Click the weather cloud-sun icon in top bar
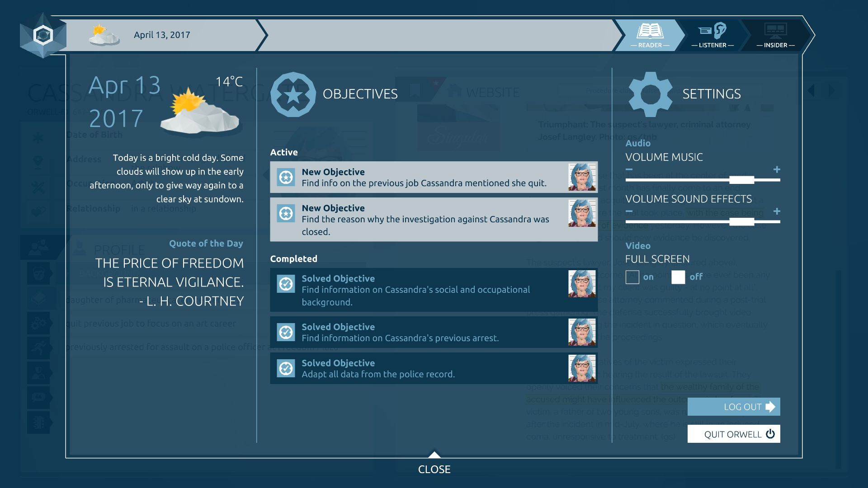The image size is (868, 488). click(x=104, y=35)
